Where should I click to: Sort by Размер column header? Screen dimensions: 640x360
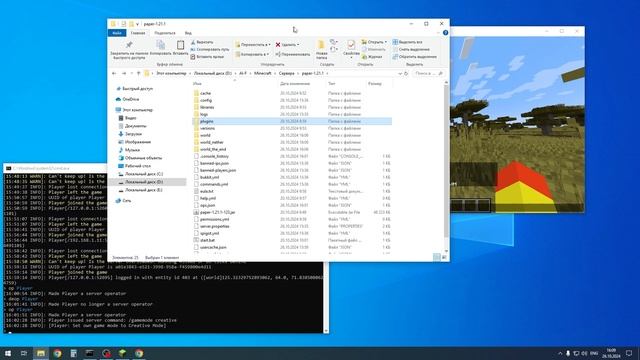click(x=374, y=84)
